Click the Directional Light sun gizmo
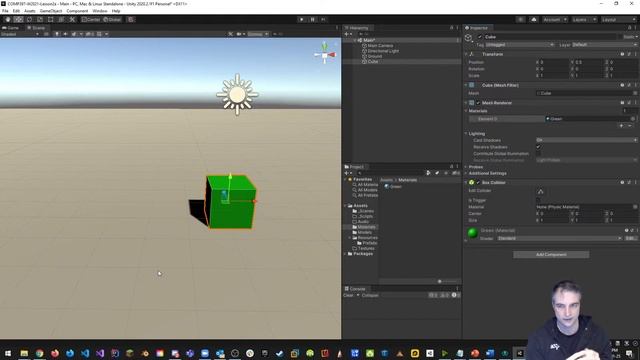The height and width of the screenshot is (360, 640). tap(237, 94)
